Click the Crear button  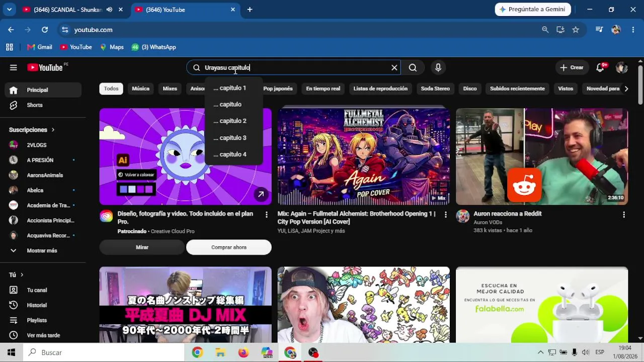pyautogui.click(x=572, y=67)
